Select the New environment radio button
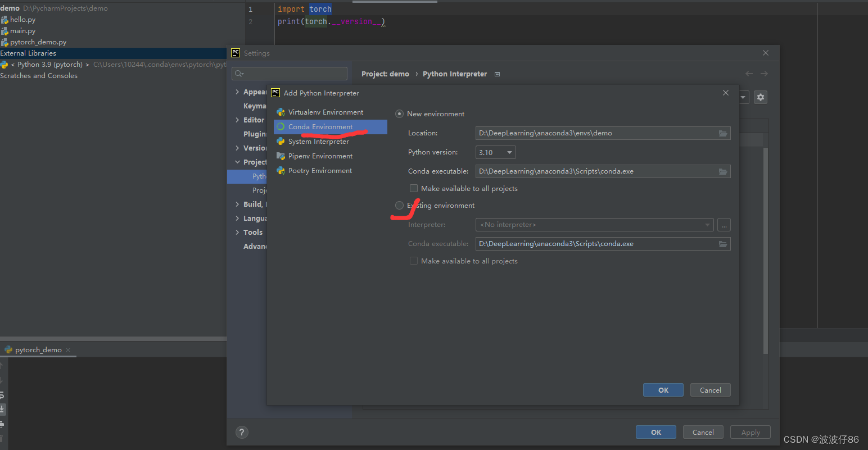This screenshot has height=450, width=868. point(400,114)
